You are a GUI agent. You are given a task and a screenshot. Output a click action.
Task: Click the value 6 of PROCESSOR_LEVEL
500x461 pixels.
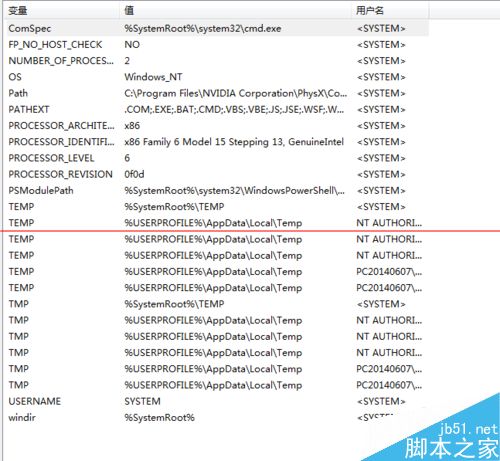pyautogui.click(x=127, y=158)
